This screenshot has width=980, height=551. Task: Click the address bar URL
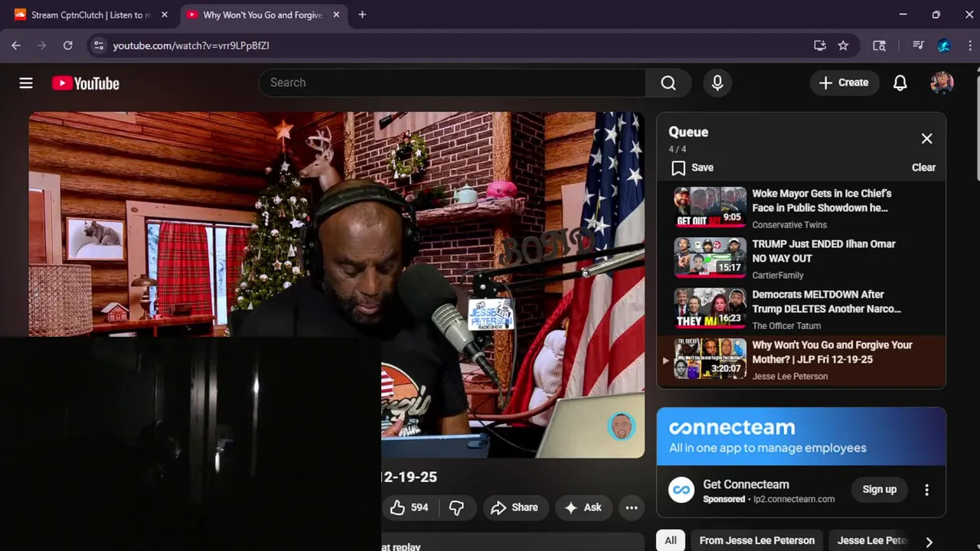(191, 45)
